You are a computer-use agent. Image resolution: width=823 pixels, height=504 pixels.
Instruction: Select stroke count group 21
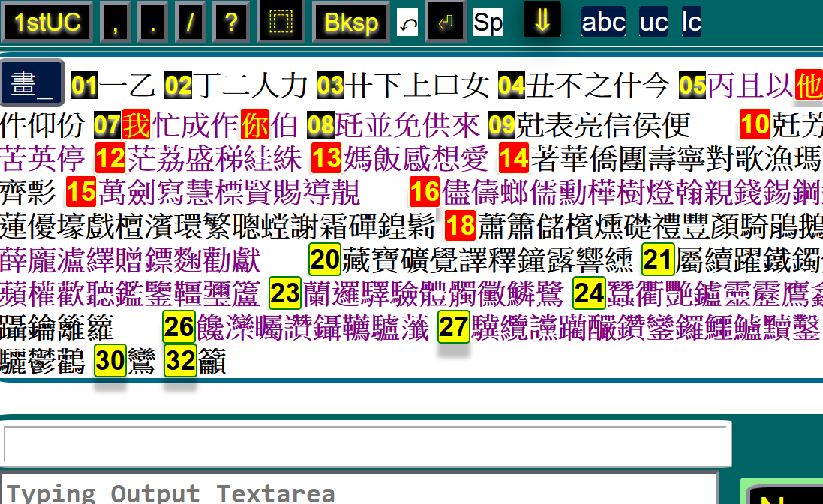point(658,259)
